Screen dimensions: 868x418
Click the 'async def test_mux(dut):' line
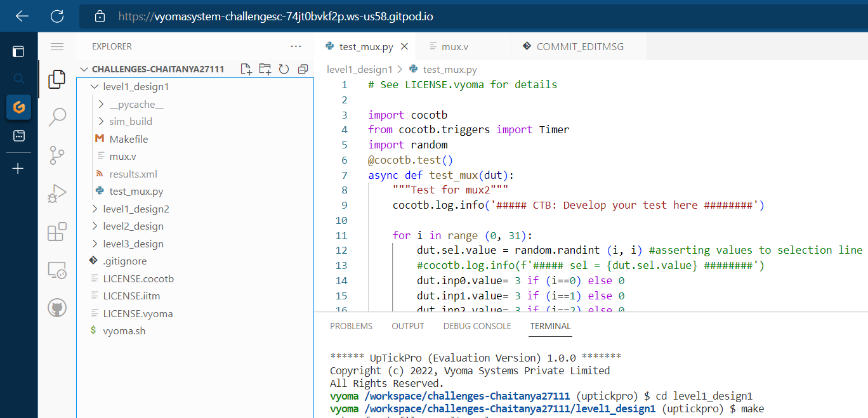[441, 175]
